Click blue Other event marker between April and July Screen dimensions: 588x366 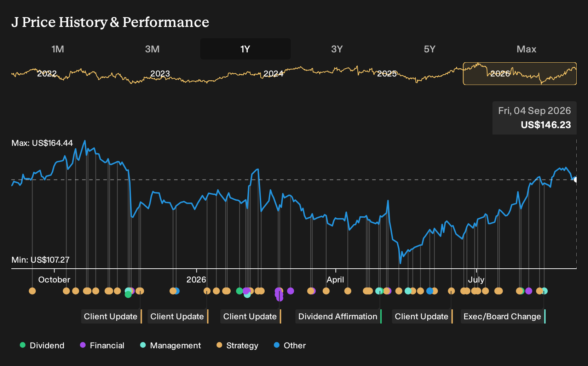430,291
